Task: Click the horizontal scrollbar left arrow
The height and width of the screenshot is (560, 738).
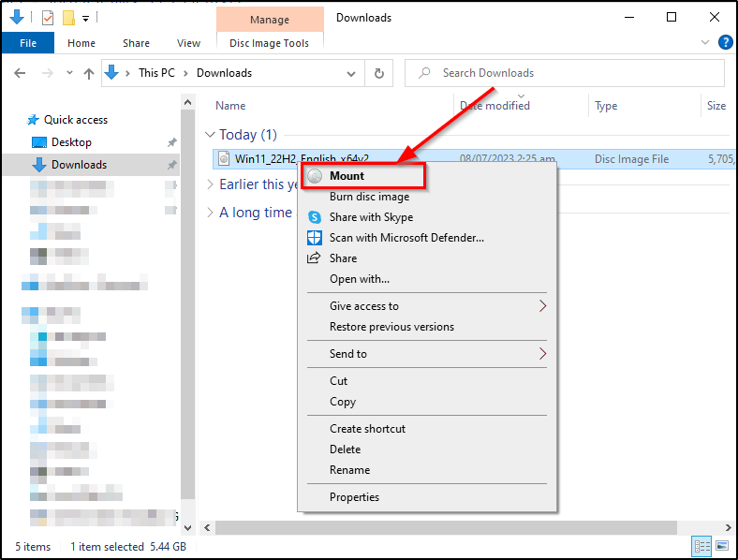Action: coord(207,528)
